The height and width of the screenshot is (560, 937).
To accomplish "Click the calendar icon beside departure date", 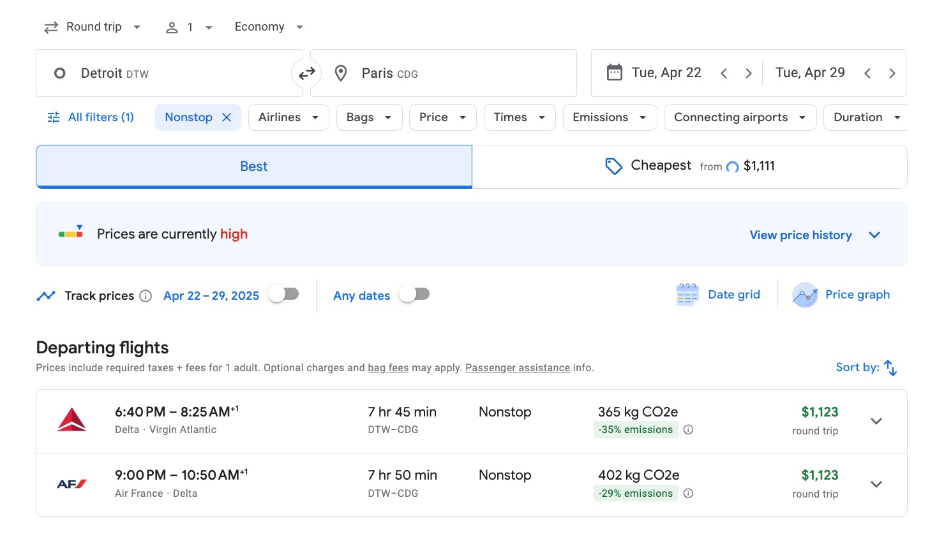I will coord(614,72).
